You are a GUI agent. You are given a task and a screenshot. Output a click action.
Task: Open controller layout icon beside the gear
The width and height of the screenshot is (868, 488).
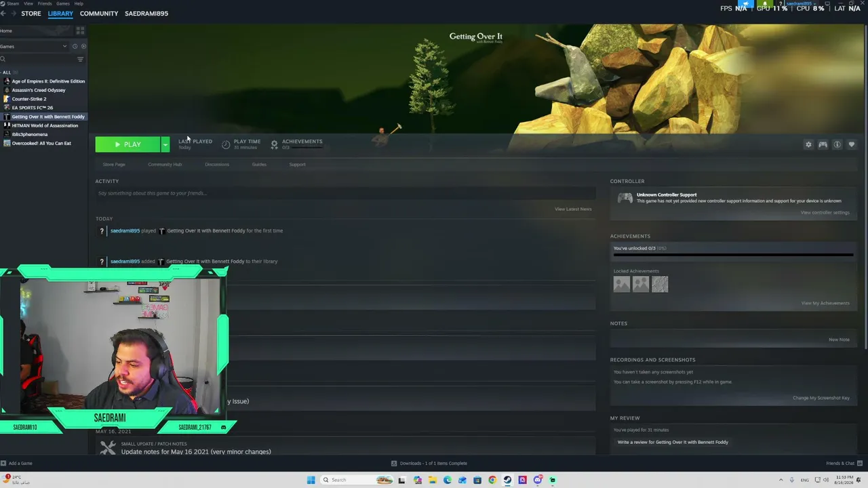click(x=823, y=144)
